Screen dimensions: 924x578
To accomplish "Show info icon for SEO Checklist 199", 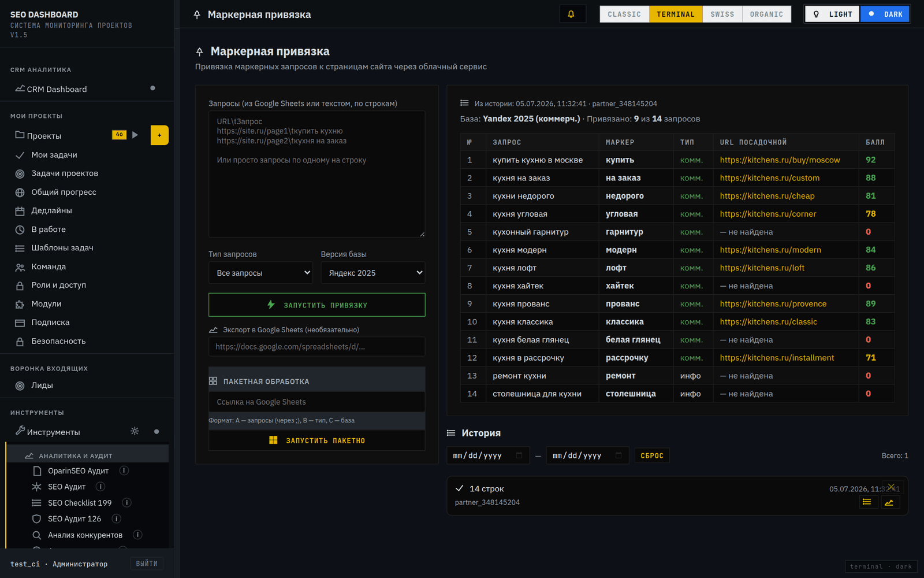I will point(126,503).
